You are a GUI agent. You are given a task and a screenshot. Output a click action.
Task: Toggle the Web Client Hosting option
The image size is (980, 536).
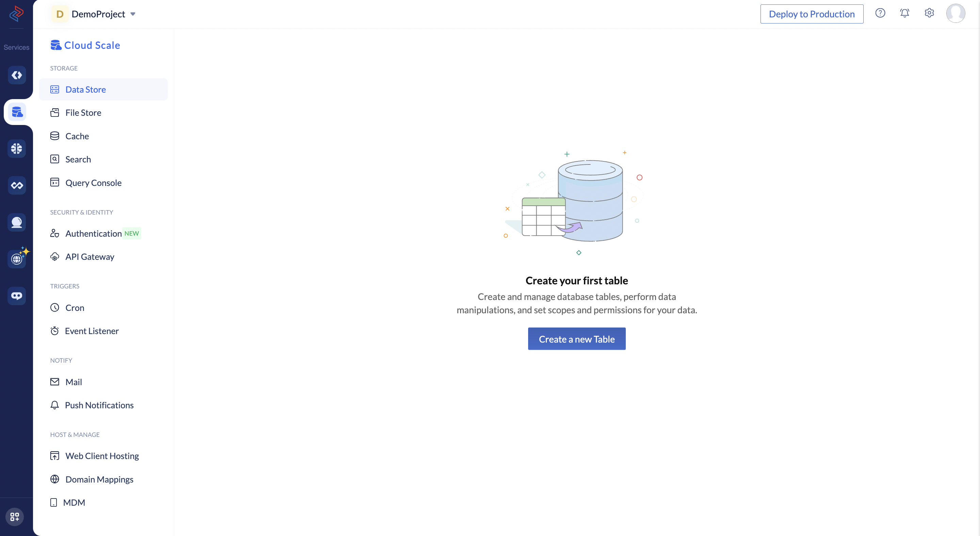coord(102,456)
